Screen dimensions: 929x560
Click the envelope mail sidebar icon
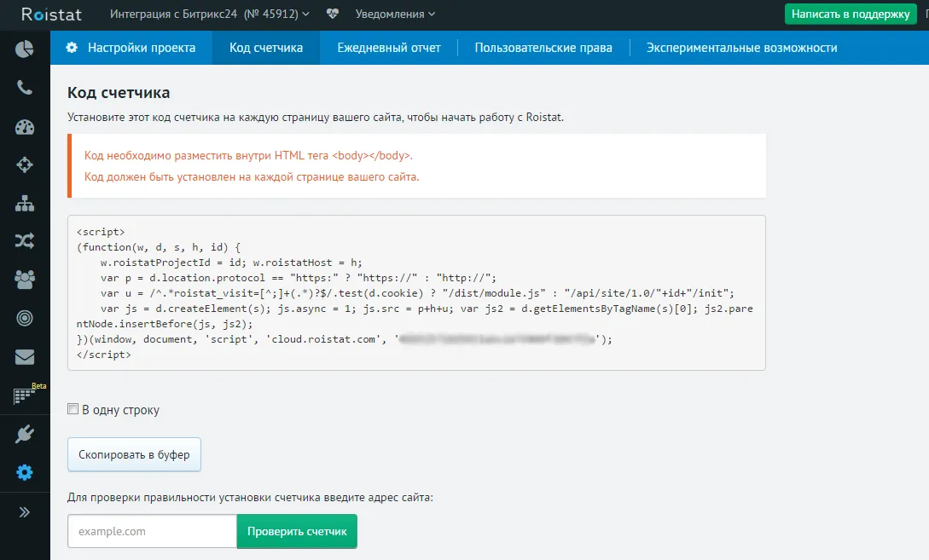(25, 357)
